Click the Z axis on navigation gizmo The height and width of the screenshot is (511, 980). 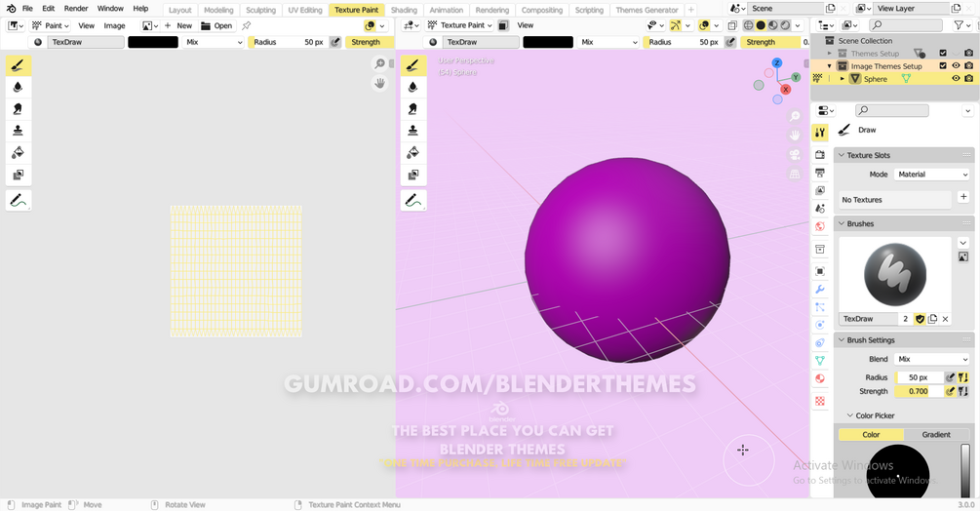click(x=777, y=63)
